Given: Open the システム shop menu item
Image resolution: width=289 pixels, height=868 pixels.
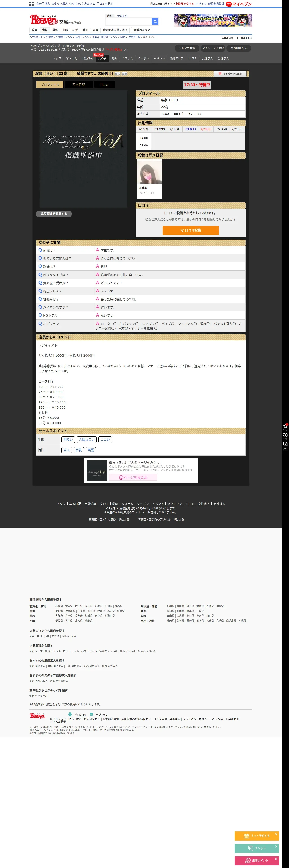Looking at the screenshot, I should click(128, 59).
